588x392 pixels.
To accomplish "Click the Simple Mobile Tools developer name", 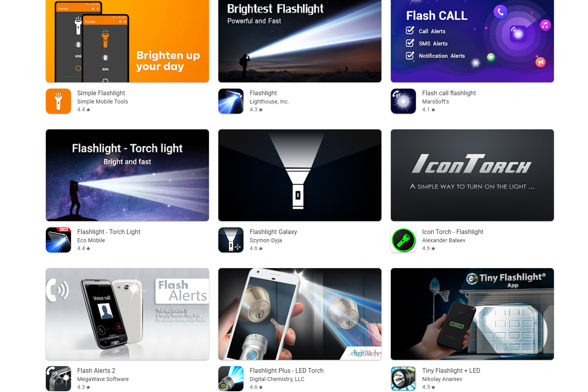I will pyautogui.click(x=102, y=102).
